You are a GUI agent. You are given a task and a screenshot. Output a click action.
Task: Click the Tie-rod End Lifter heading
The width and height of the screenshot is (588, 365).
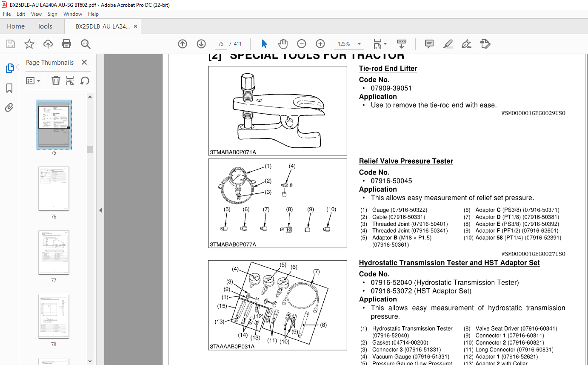click(388, 69)
